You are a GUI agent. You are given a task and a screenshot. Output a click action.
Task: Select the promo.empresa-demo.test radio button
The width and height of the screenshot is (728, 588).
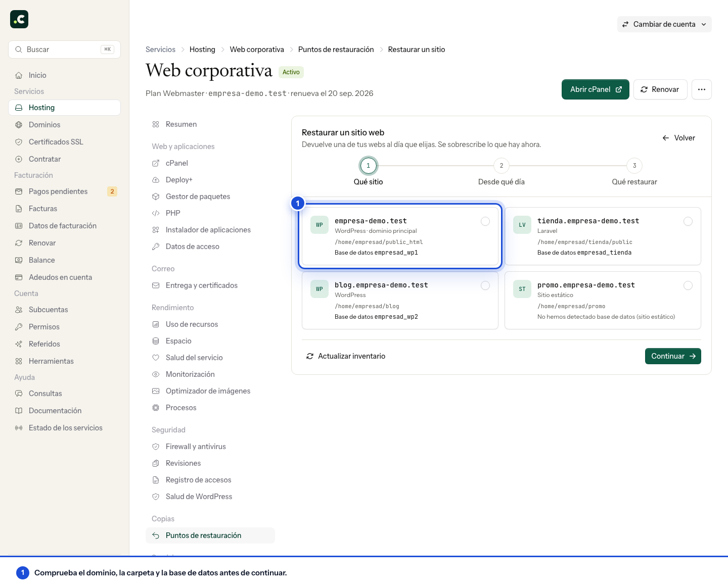click(688, 285)
